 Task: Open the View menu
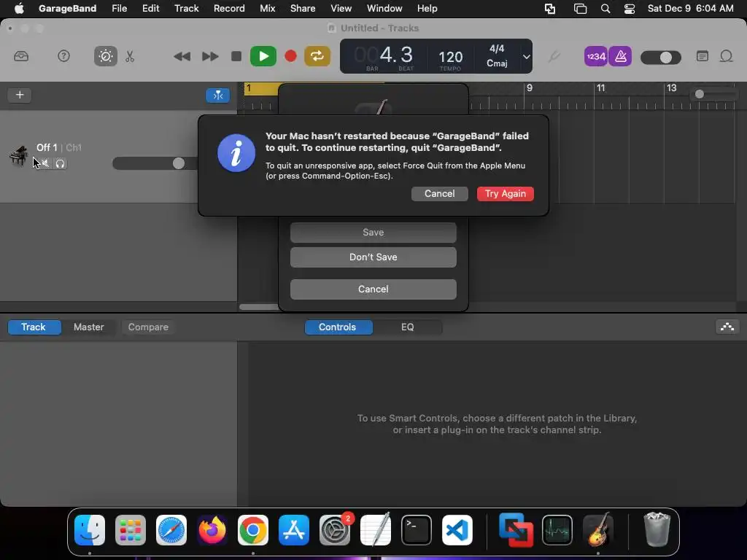(x=341, y=9)
